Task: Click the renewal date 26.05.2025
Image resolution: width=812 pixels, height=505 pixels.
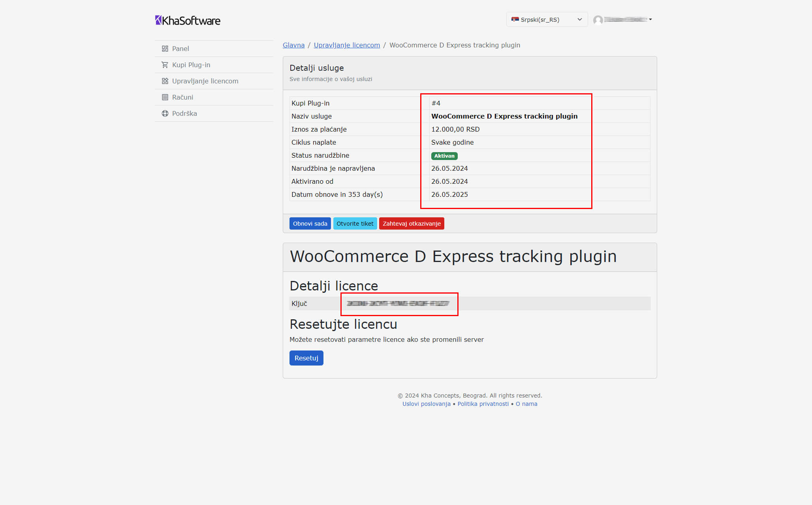Action: point(449,194)
